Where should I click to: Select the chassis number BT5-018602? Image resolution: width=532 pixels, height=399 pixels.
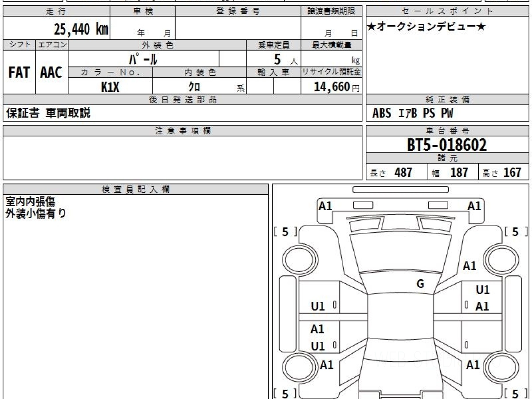point(447,145)
